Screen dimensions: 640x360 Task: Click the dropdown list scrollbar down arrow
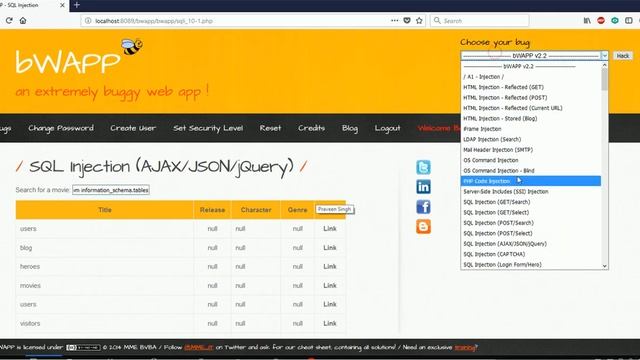coord(604,266)
